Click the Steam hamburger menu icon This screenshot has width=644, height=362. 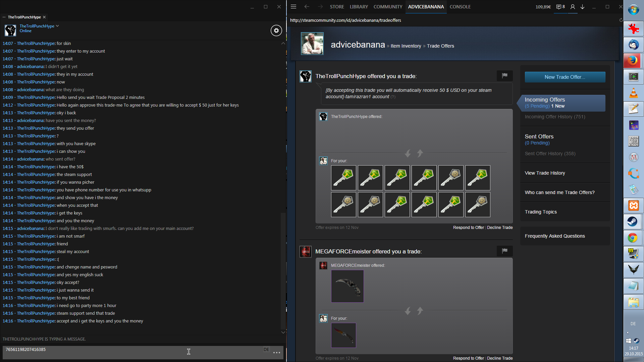pos(293,7)
